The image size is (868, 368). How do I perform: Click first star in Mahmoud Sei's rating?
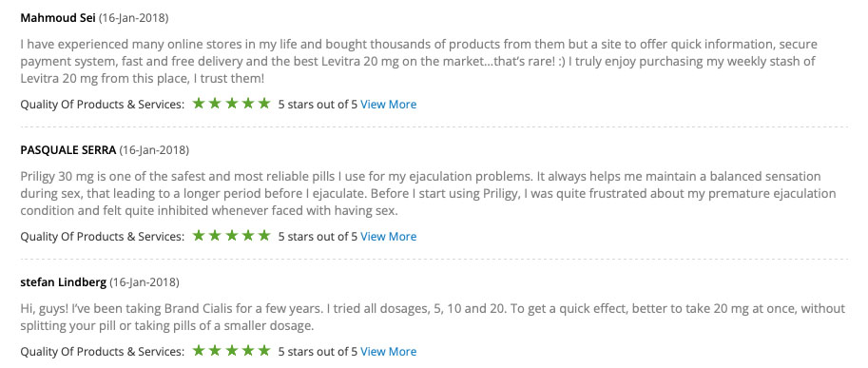pyautogui.click(x=199, y=103)
